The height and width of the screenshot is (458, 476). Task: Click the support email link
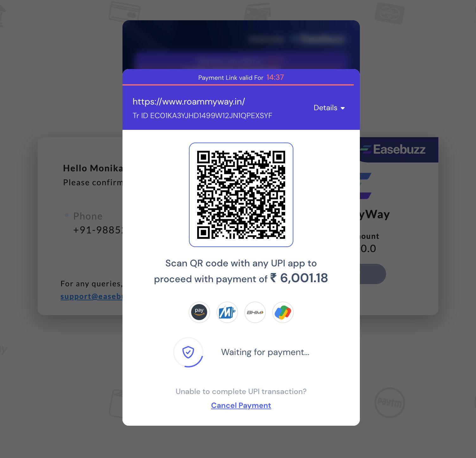click(91, 296)
